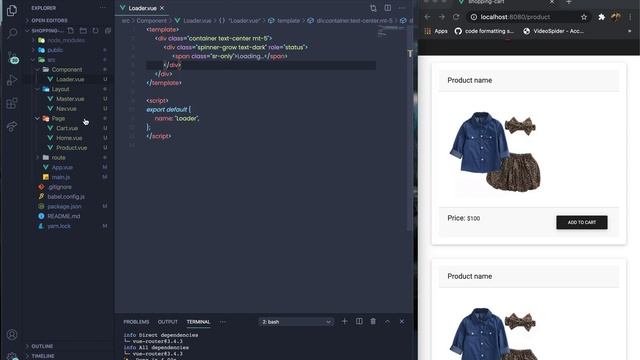Go back in the browser
640x360 pixels.
[427, 17]
